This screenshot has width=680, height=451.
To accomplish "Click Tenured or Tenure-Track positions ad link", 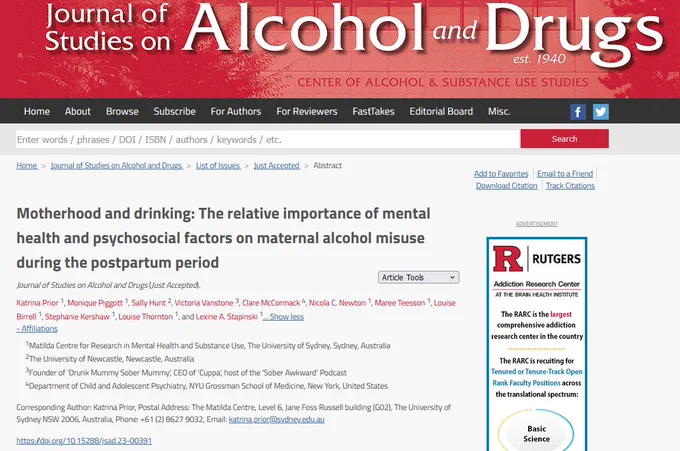I will coord(537,377).
